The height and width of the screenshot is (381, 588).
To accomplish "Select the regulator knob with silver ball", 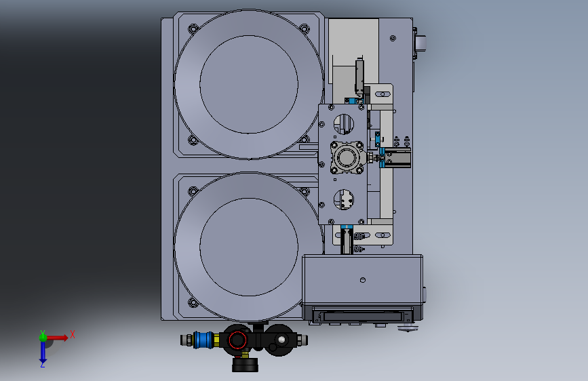I will [281, 340].
